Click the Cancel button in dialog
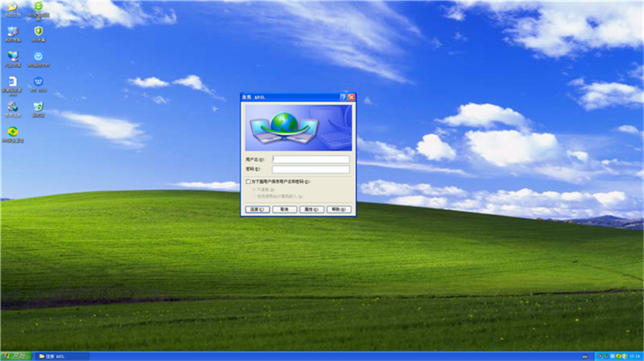644x361 pixels. click(284, 209)
